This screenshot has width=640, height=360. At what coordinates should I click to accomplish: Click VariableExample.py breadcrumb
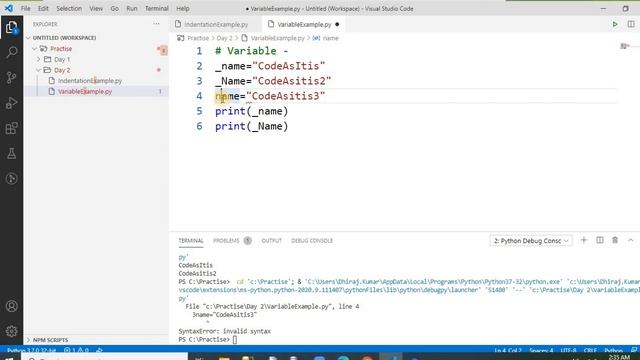click(278, 38)
